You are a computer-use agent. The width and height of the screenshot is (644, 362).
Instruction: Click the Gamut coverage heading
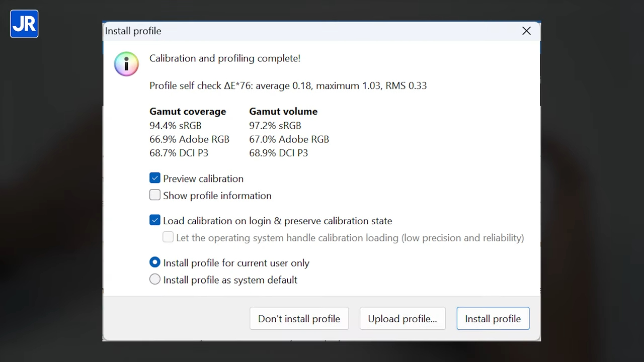point(188,112)
